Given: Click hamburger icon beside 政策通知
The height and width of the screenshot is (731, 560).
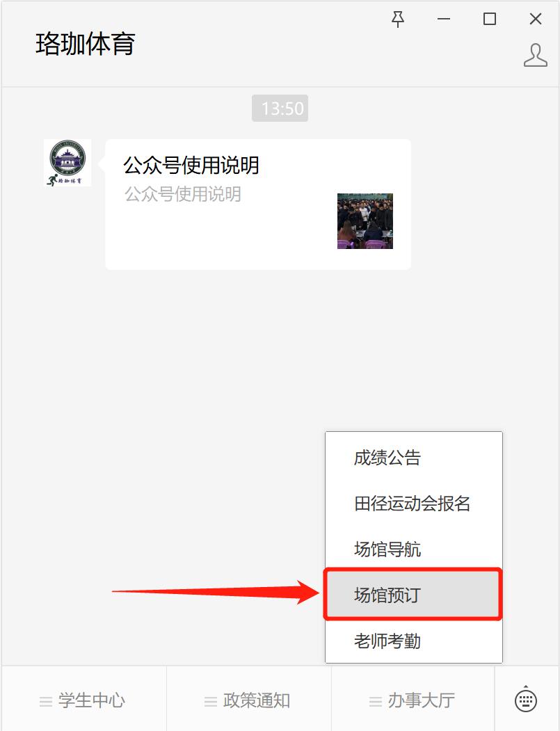Looking at the screenshot, I should coord(211,701).
